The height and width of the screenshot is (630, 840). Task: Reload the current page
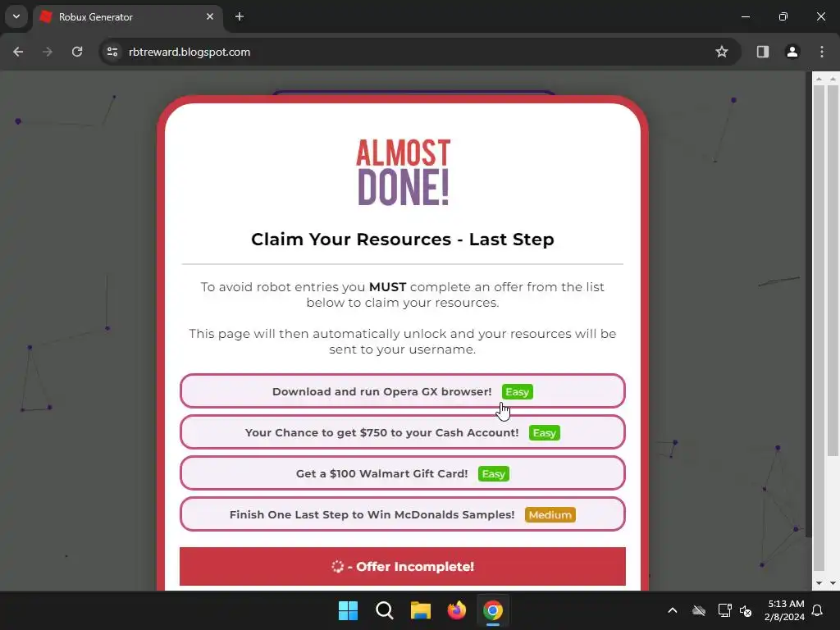[77, 52]
